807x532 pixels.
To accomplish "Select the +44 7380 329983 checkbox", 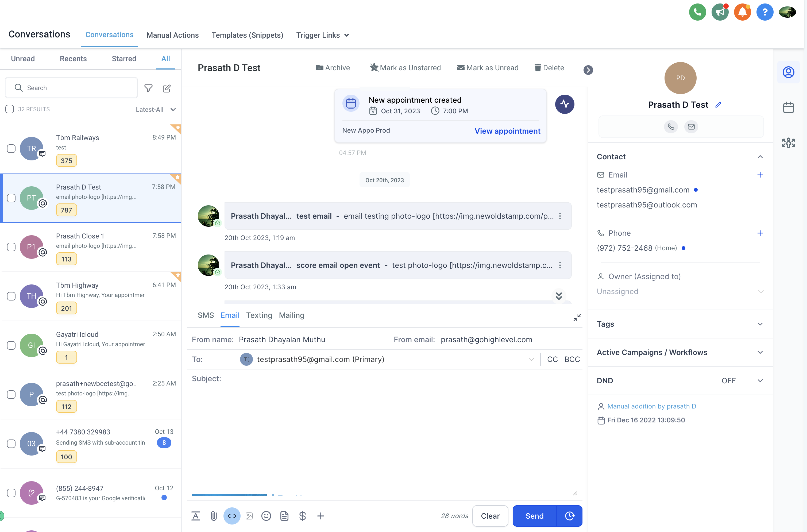I will [11, 444].
